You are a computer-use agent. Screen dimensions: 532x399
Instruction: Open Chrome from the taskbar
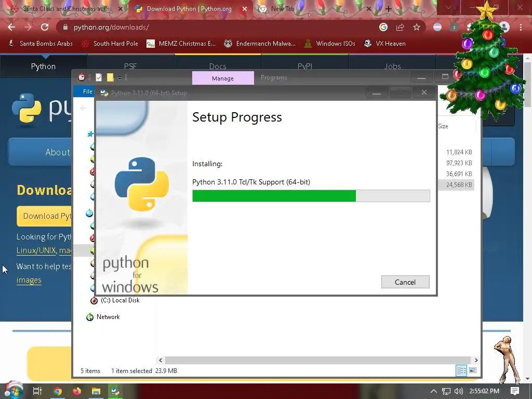point(58,391)
